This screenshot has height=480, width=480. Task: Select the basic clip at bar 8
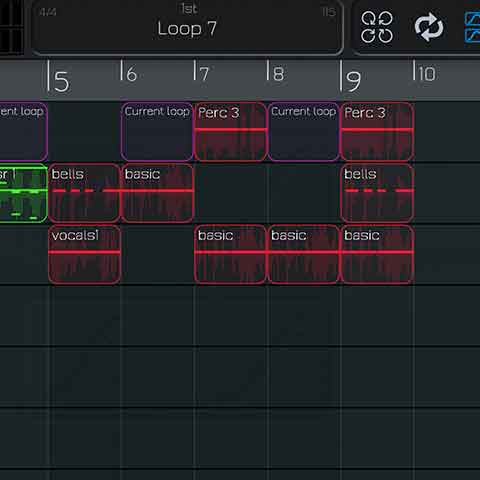tap(304, 255)
